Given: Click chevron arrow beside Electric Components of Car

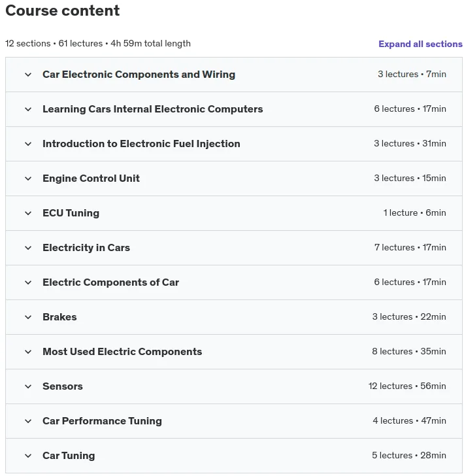Looking at the screenshot, I should coord(28,282).
